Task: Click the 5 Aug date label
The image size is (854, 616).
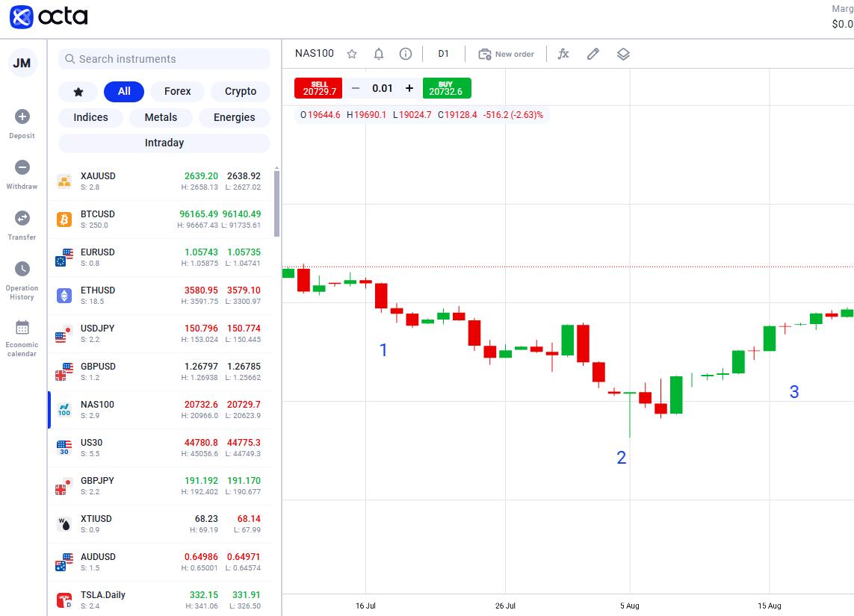Action: tap(630, 606)
